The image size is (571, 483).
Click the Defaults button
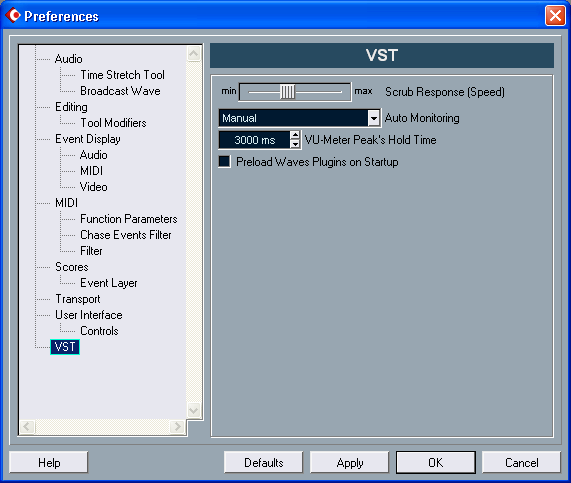264,463
